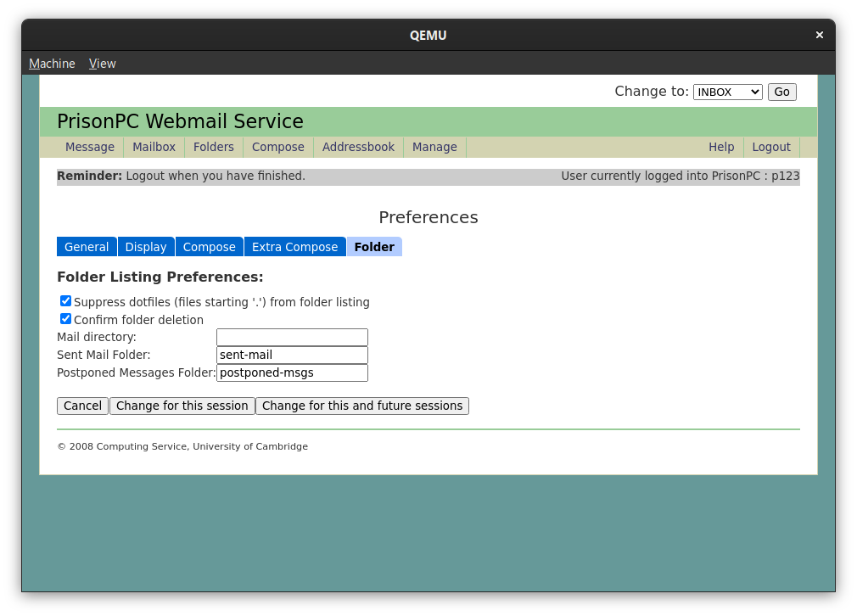Open the Message navigation item
The width and height of the screenshot is (857, 616).
(90, 147)
